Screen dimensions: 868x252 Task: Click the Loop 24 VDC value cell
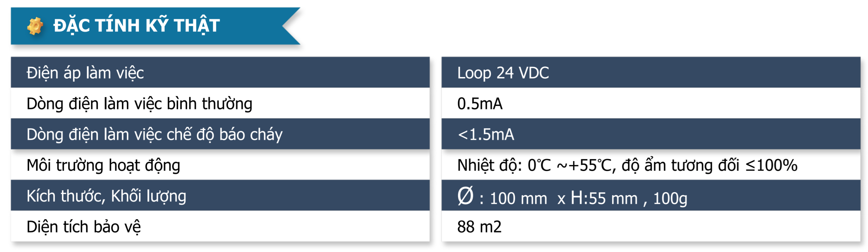(651, 72)
